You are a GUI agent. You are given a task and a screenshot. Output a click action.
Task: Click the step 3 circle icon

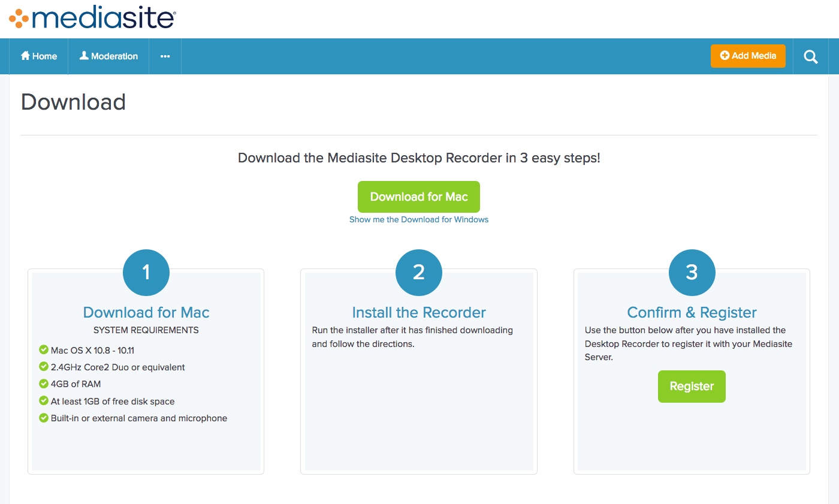click(692, 273)
